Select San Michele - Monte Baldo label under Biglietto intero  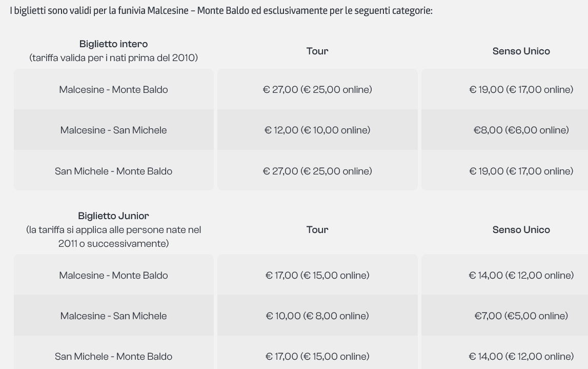pyautogui.click(x=113, y=171)
